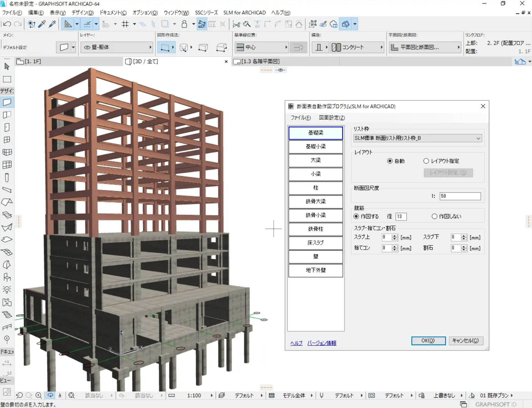Click the Zoom In magnifier at bottom
Screen dimensions: 532x408
pyautogui.click(x=39, y=395)
